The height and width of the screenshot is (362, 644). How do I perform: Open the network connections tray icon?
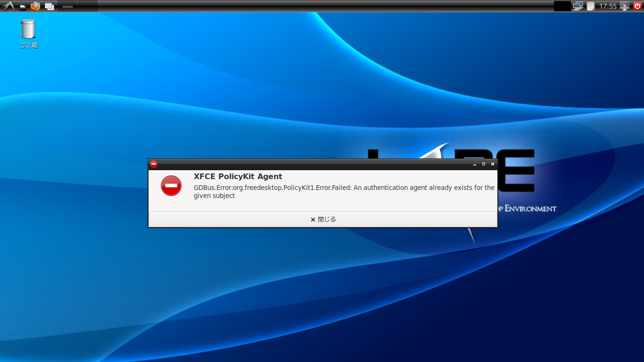pyautogui.click(x=578, y=6)
